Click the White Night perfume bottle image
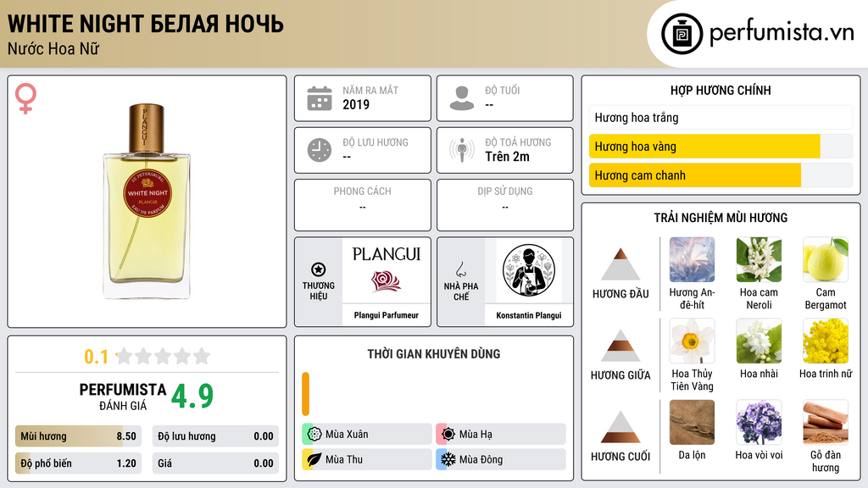This screenshot has width=868, height=488. coord(147,202)
